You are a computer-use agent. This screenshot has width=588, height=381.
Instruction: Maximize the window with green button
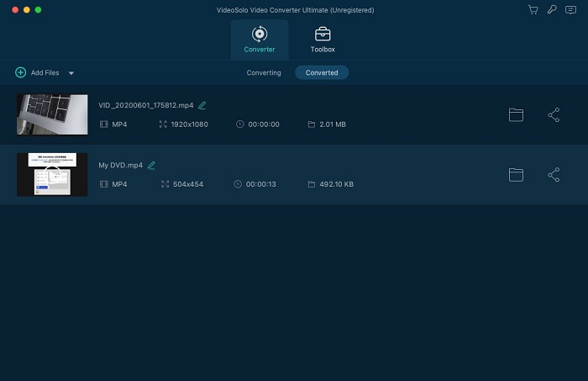(x=39, y=10)
